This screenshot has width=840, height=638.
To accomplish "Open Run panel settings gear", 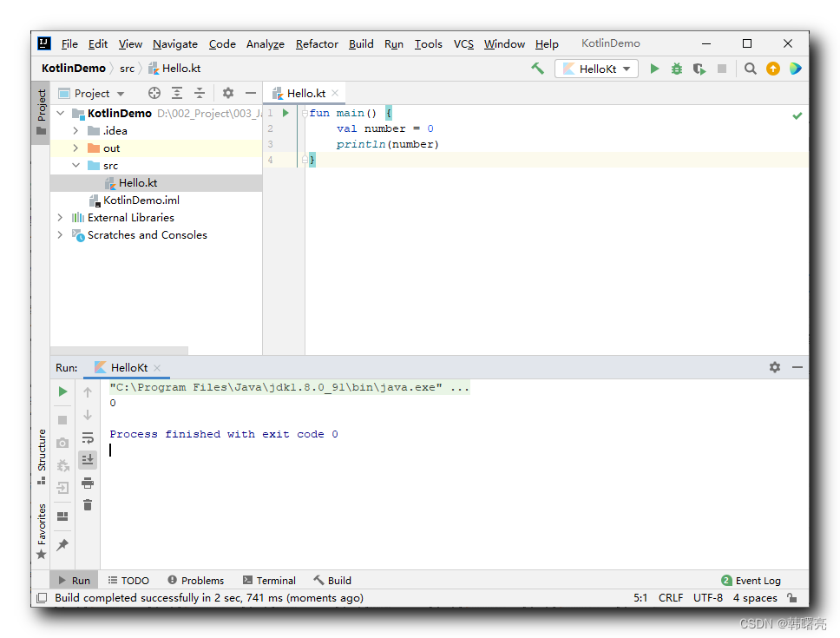I will 775,367.
